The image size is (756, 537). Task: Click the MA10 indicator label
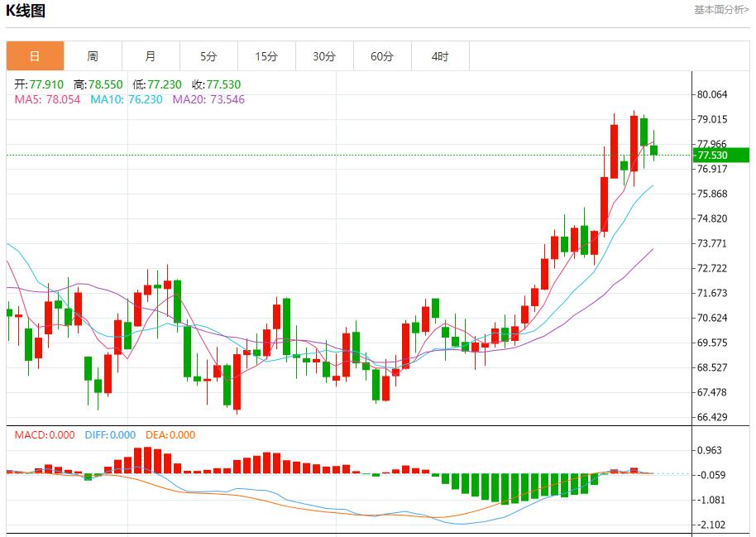pos(127,99)
